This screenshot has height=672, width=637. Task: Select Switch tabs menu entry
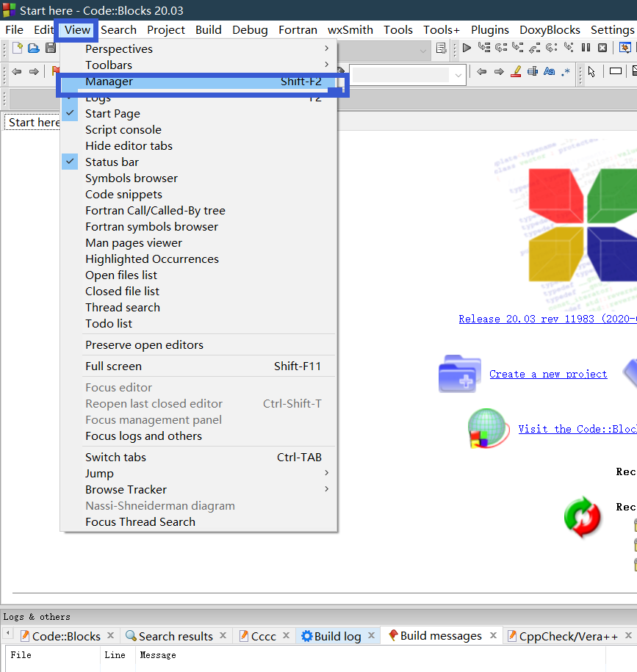(x=198, y=458)
